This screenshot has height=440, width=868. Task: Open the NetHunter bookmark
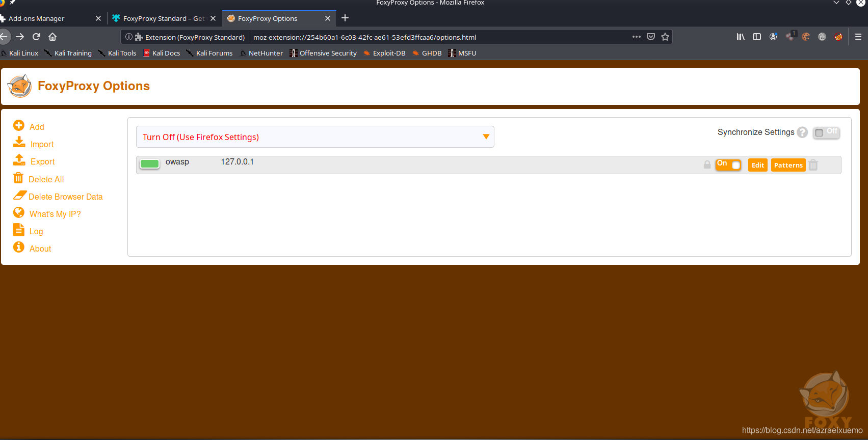coord(261,53)
